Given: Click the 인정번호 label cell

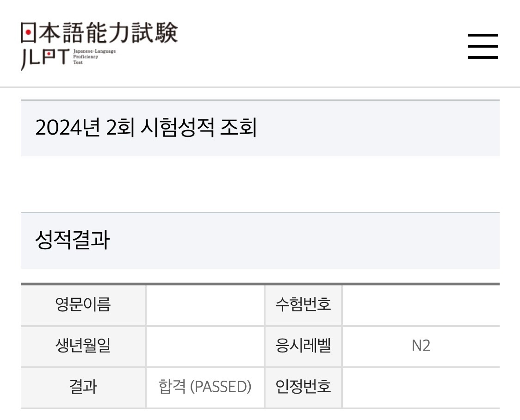Looking at the screenshot, I should (x=303, y=387).
